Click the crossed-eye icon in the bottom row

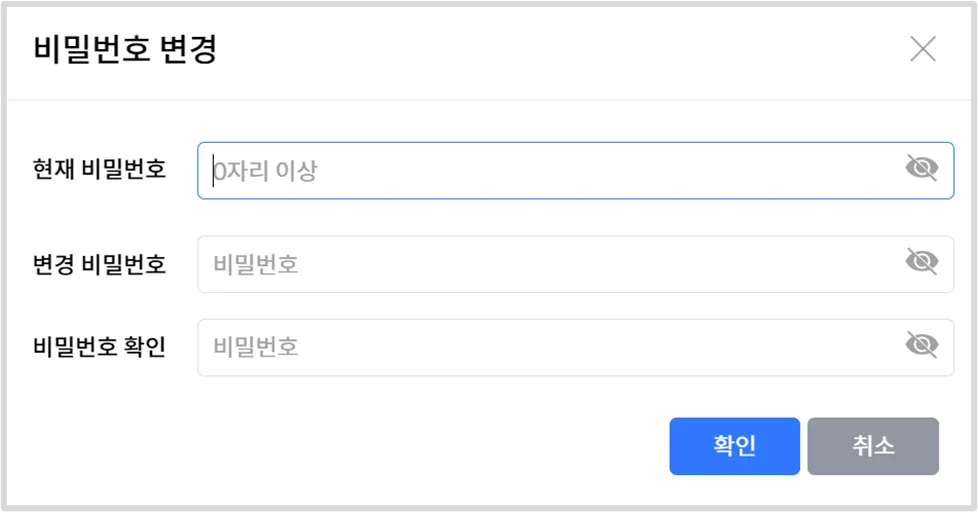click(921, 345)
